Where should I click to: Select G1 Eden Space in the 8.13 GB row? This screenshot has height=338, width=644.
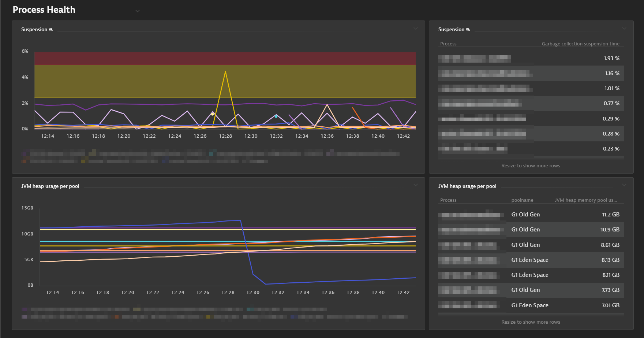tap(530, 260)
